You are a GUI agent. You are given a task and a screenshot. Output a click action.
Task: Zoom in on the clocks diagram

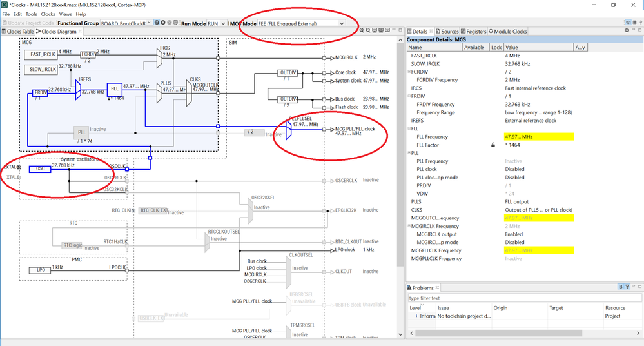point(362,30)
